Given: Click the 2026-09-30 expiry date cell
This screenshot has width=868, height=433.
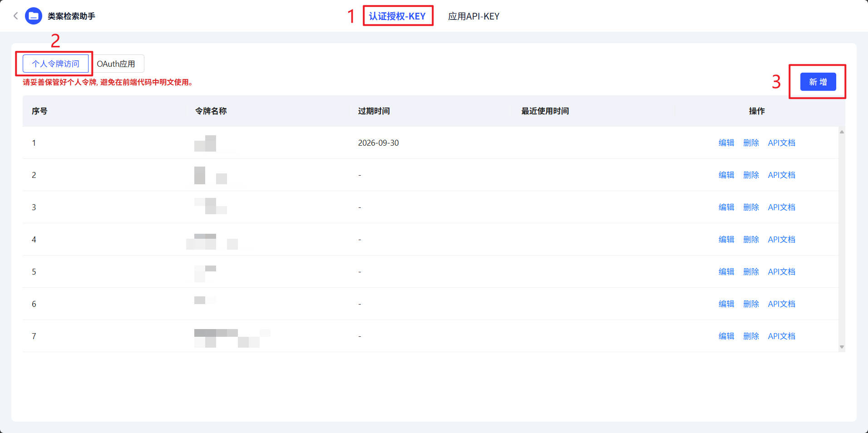Looking at the screenshot, I should (x=379, y=143).
